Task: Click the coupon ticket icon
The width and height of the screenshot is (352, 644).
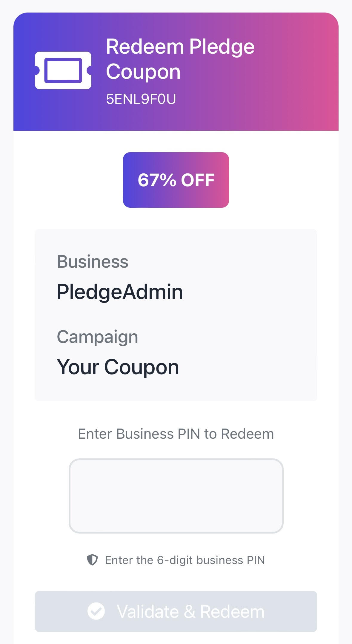Action: 63,70
